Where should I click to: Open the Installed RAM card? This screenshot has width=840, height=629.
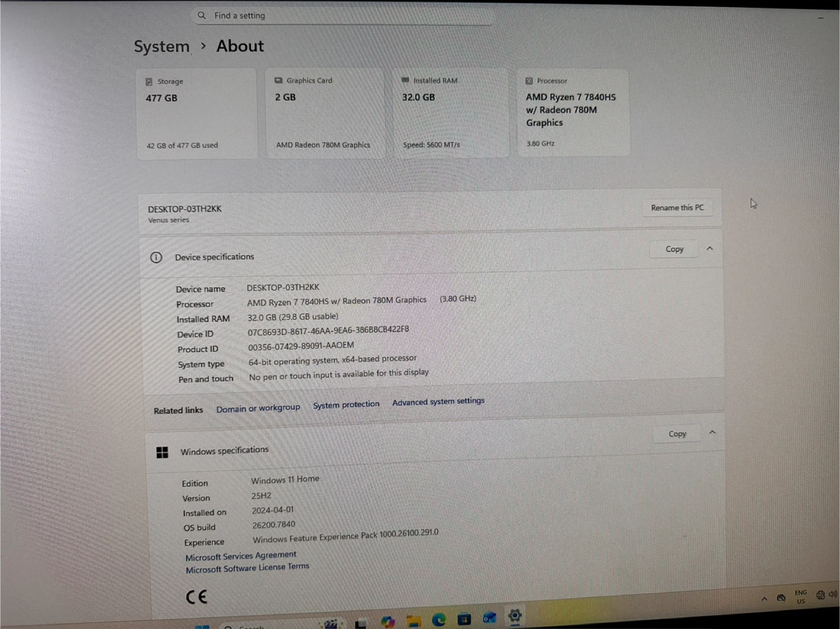tap(450, 112)
